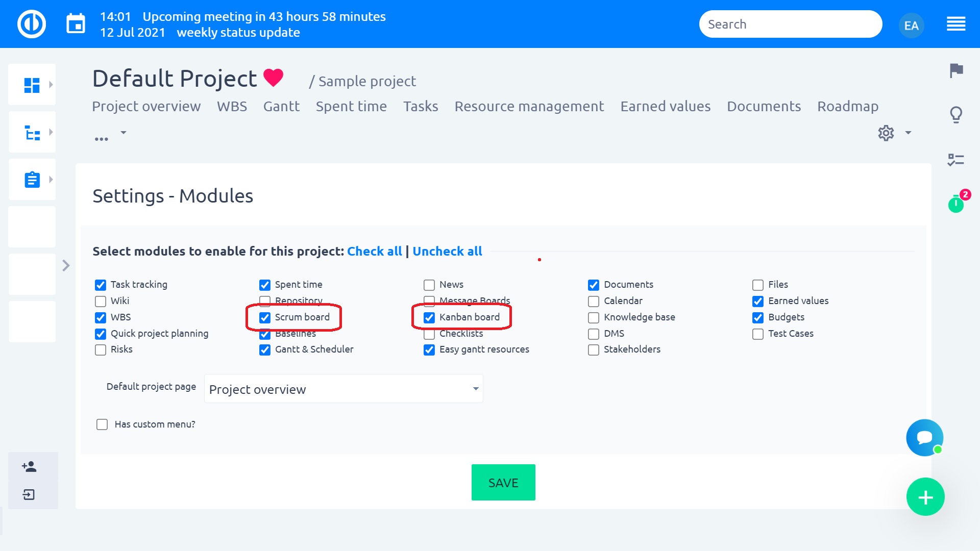Enable the News module checkbox
This screenshot has width=980, height=551.
click(x=429, y=285)
